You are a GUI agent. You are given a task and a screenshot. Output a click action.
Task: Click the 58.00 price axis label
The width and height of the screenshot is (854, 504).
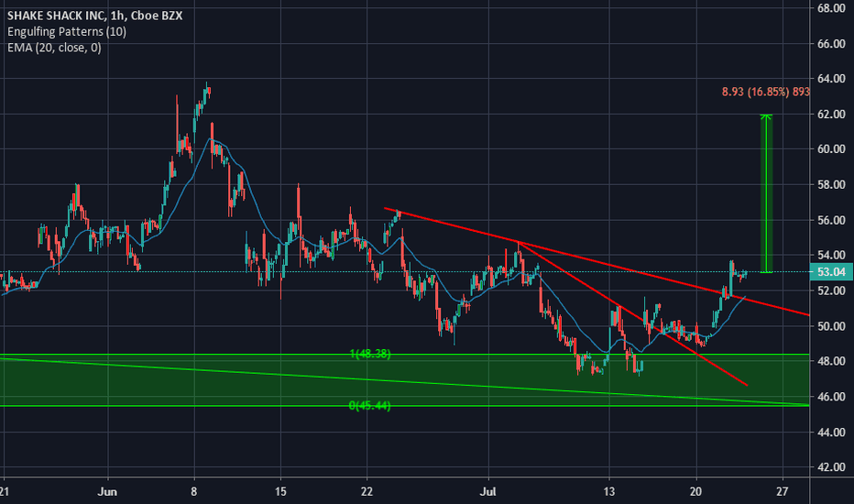coord(831,185)
